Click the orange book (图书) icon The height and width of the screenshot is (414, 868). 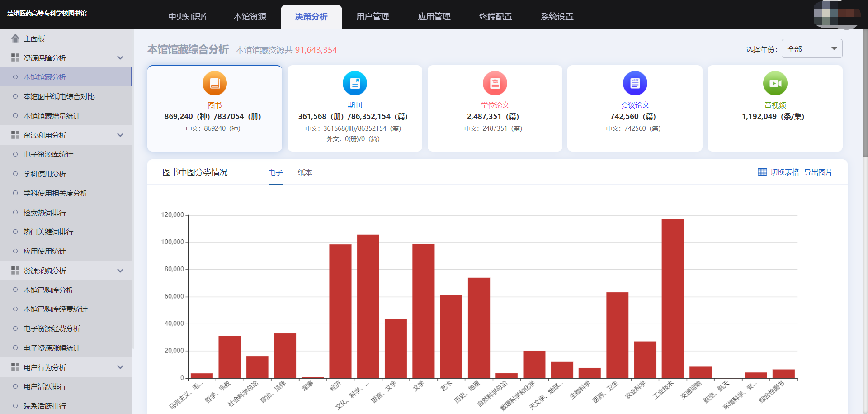pos(214,83)
